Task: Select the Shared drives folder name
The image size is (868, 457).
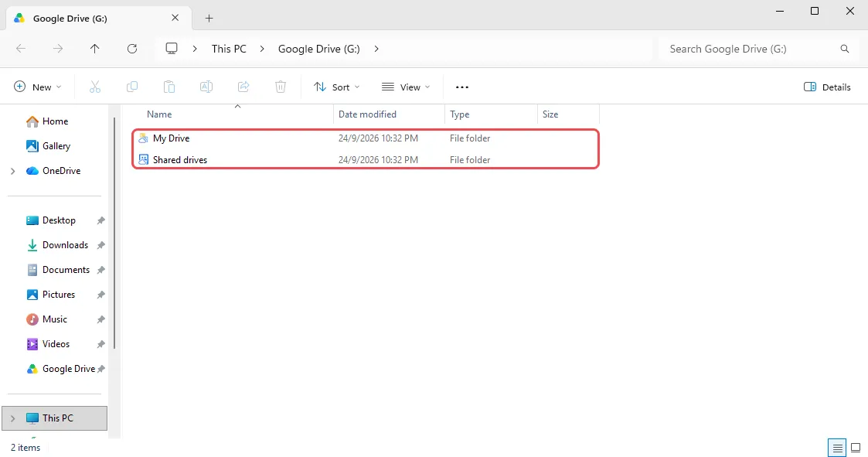Action: pyautogui.click(x=180, y=159)
